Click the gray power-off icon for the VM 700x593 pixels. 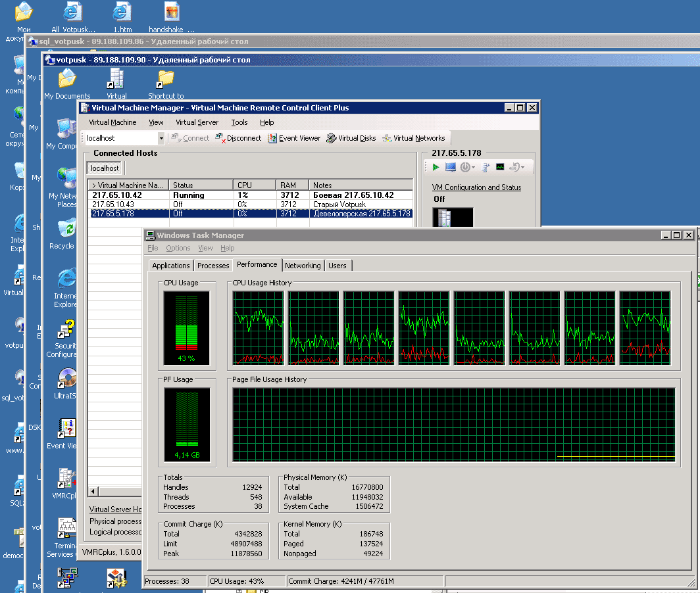click(x=465, y=167)
